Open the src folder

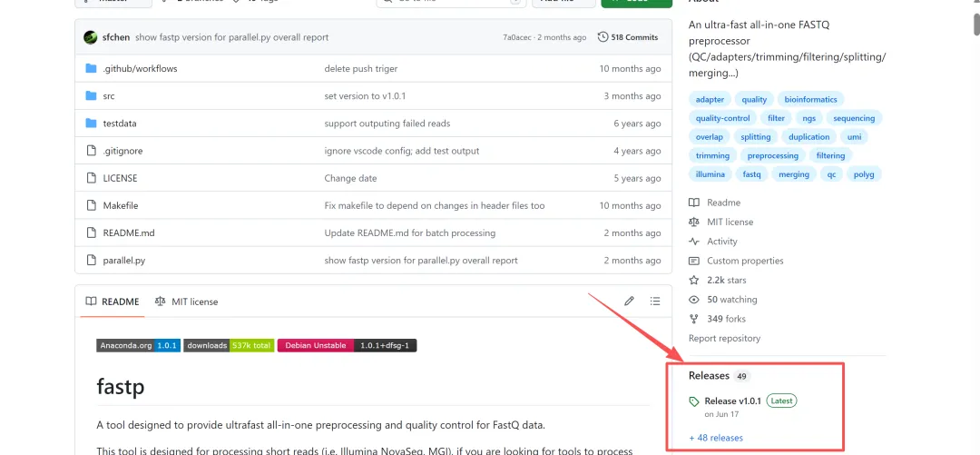pyautogui.click(x=109, y=96)
